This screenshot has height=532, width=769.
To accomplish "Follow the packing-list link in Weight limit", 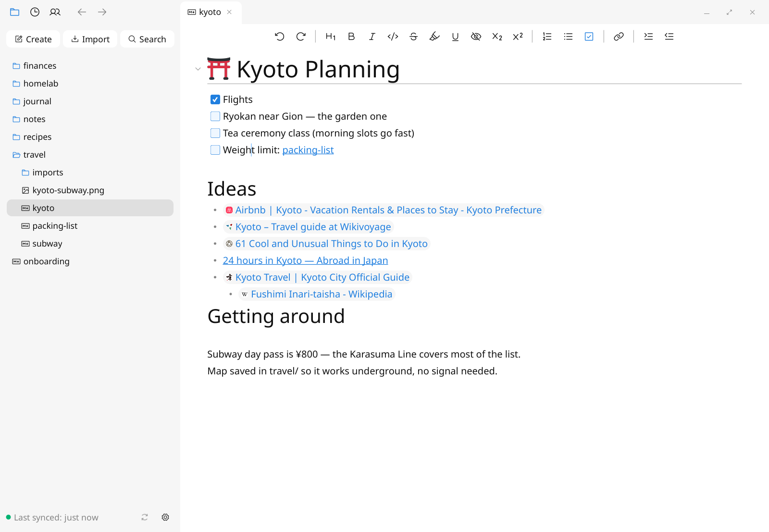I will click(x=308, y=150).
